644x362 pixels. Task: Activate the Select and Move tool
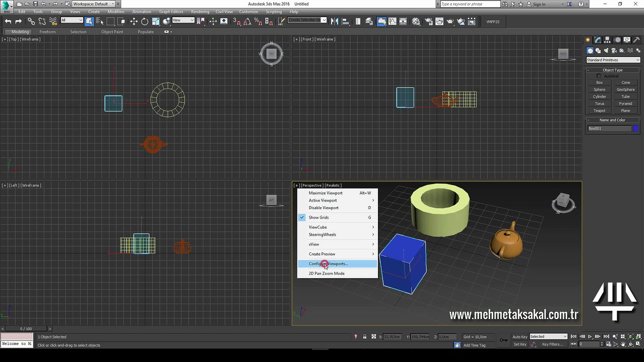(x=134, y=21)
